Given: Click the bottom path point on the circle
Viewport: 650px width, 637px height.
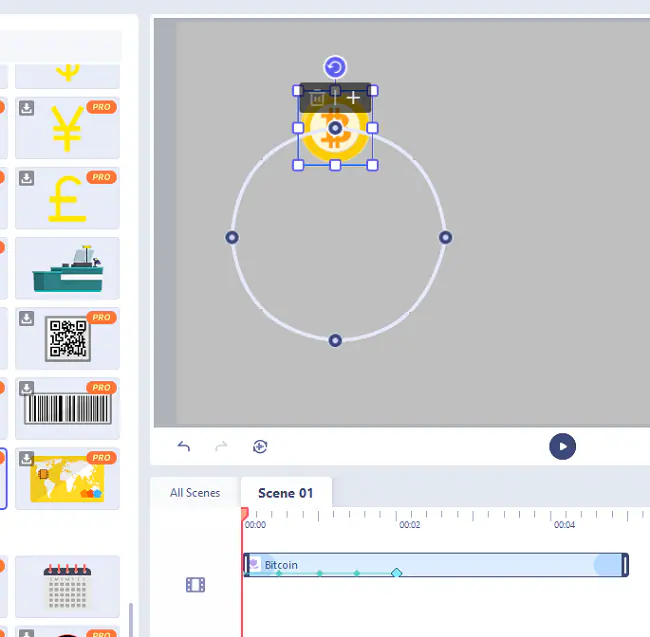Looking at the screenshot, I should [335, 341].
